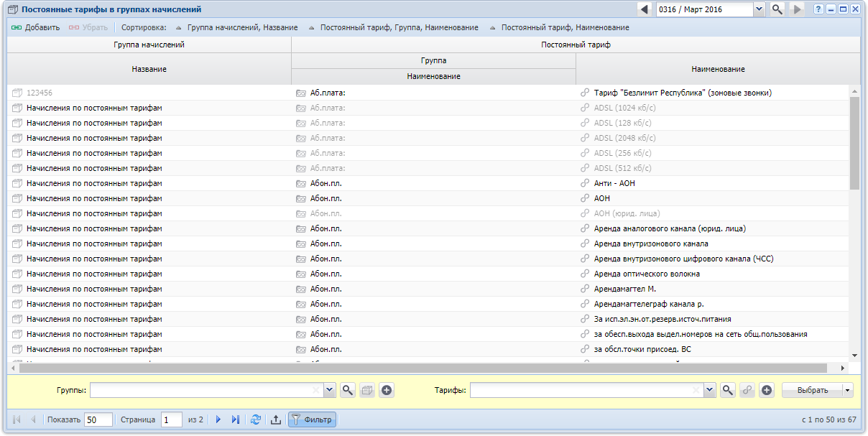The image size is (868, 436).
Task: Go to the previous page in the pager
Action: coord(33,419)
